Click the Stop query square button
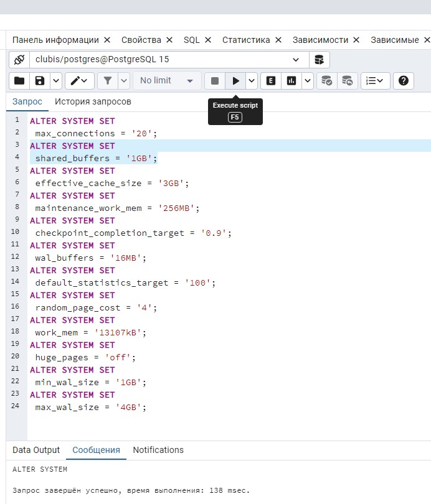This screenshot has width=431, height=504. [x=215, y=81]
